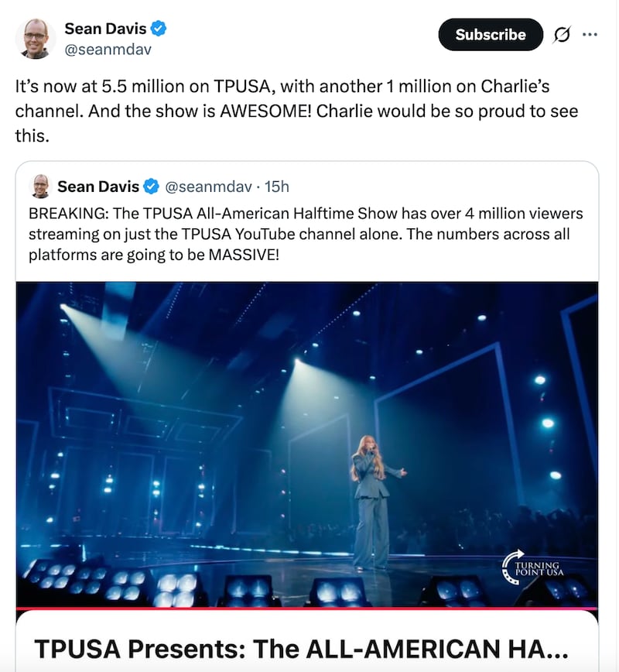
Task: Open Sean Davis's profile avatar at top
Action: [35, 38]
